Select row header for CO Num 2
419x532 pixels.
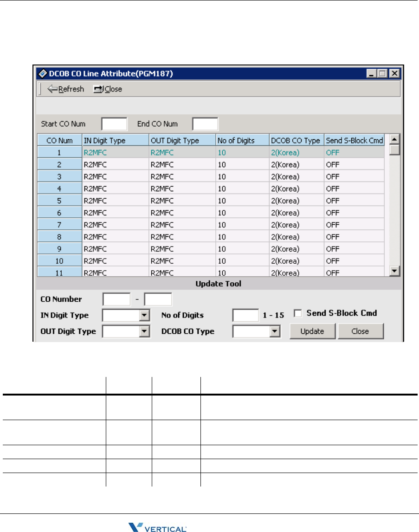pyautogui.click(x=60, y=164)
